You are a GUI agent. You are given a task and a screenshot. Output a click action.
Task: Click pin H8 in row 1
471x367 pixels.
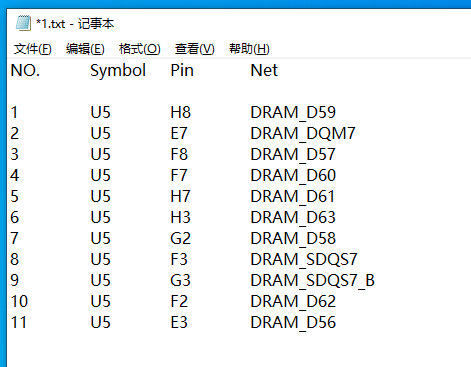click(181, 112)
